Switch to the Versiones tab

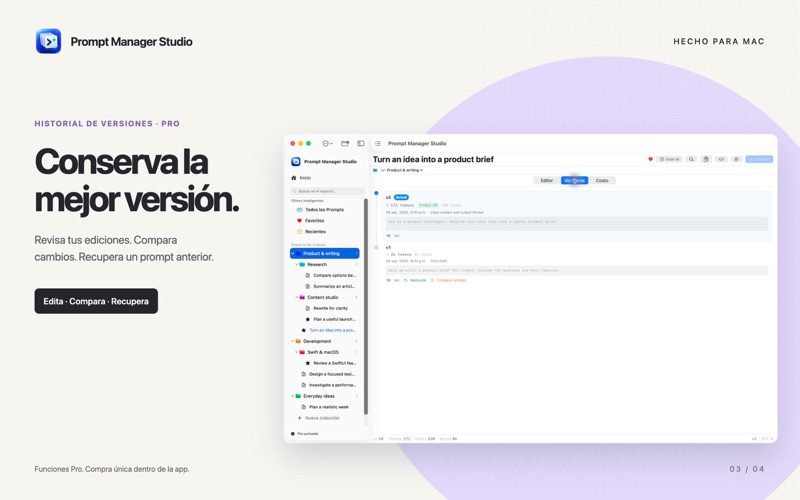coord(574,181)
